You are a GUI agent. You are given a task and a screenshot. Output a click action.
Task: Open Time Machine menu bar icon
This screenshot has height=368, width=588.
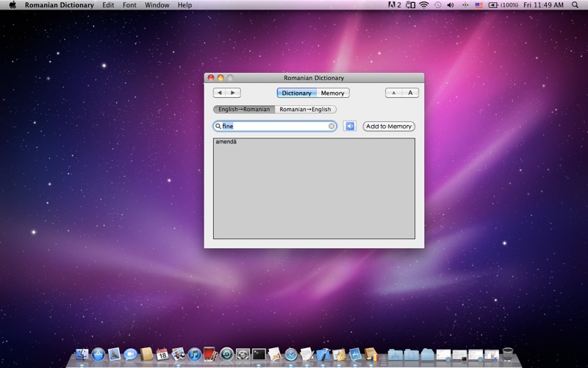[x=437, y=5]
